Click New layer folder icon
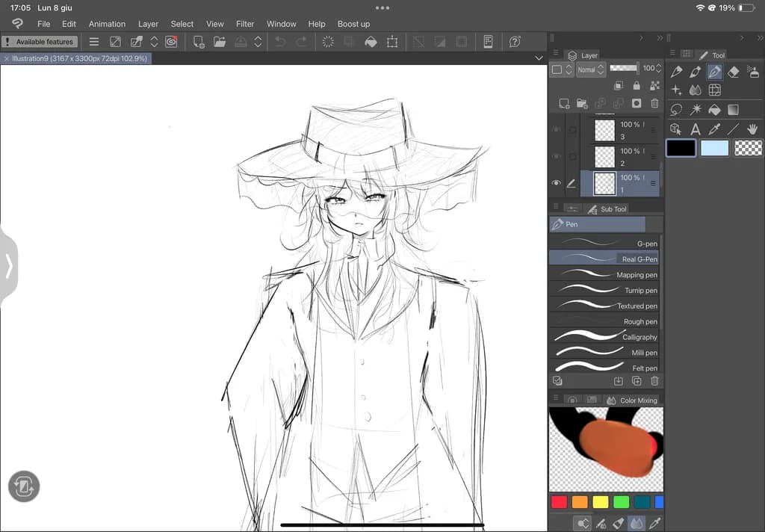This screenshot has width=765, height=532. (582, 103)
